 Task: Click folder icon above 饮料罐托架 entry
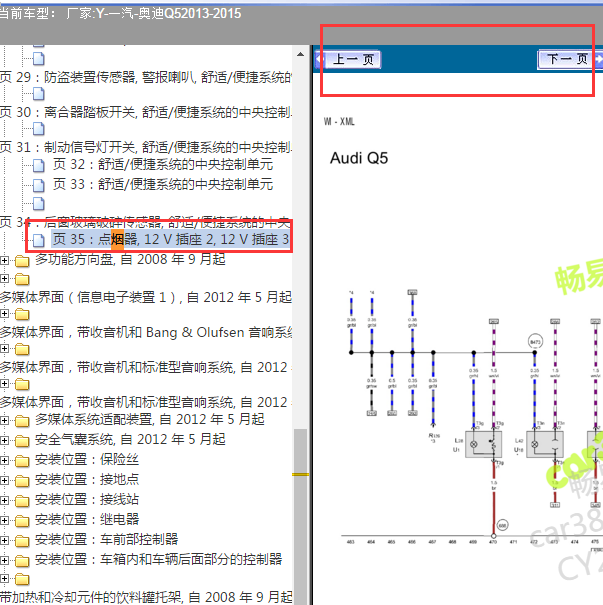[x=22, y=579]
